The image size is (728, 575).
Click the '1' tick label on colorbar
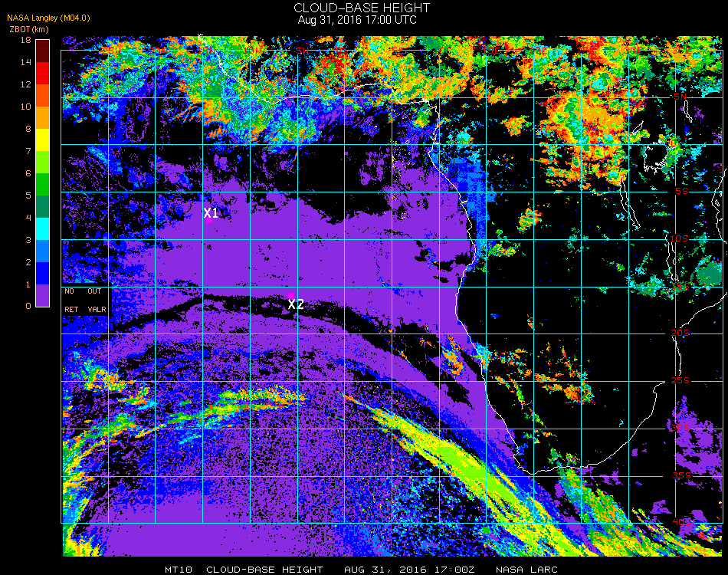point(28,284)
